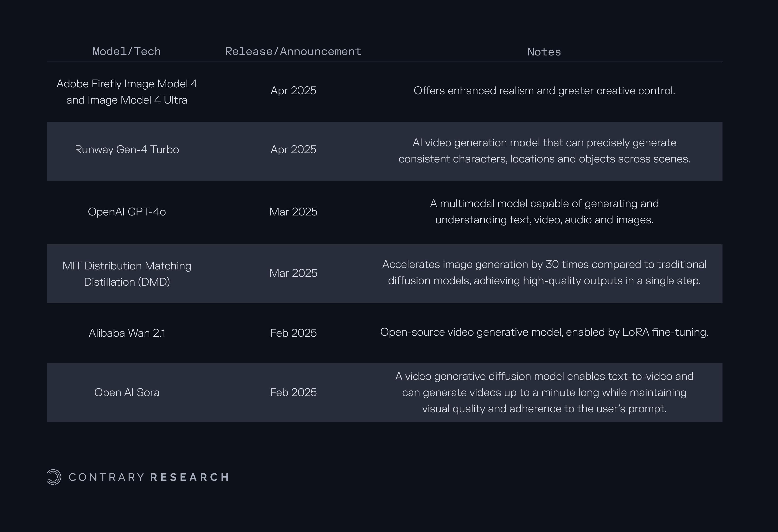Click the 30 times acceleration note text
Screen dimensions: 778x532
click(544, 272)
